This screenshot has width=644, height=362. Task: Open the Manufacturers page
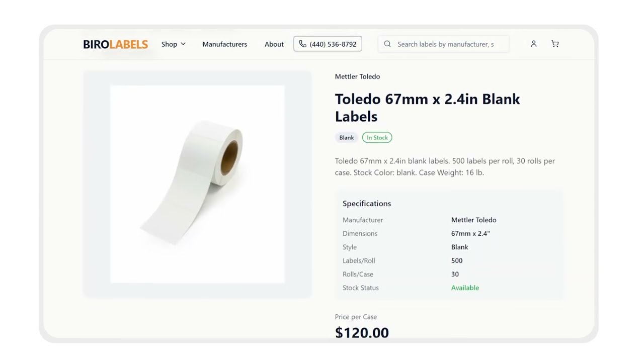click(x=224, y=44)
